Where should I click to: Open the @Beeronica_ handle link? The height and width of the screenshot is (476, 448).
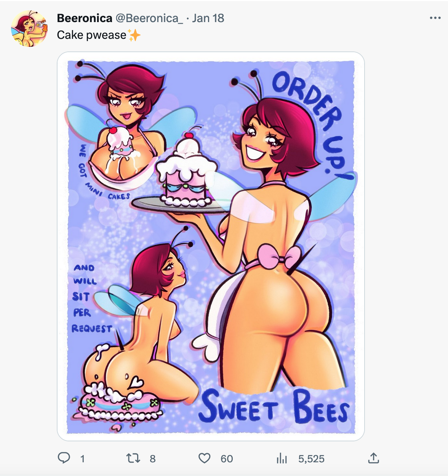point(149,18)
